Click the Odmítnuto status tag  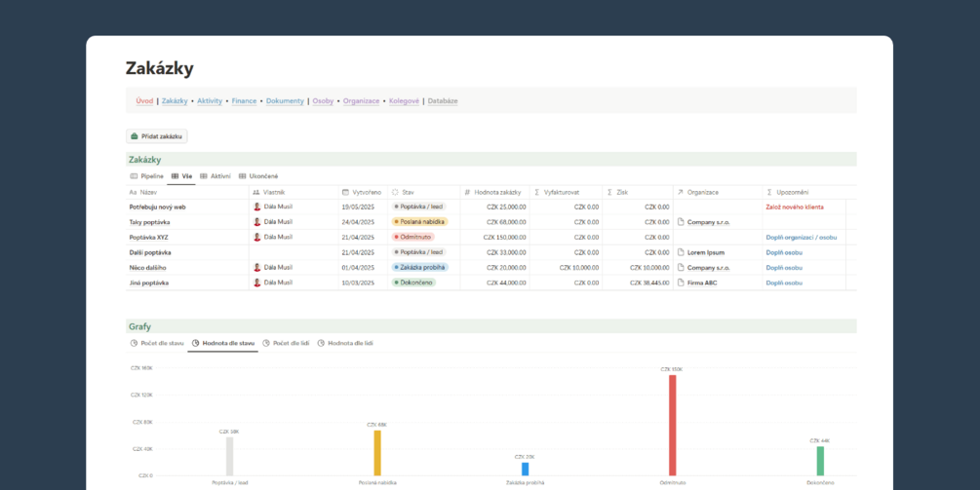pyautogui.click(x=412, y=237)
